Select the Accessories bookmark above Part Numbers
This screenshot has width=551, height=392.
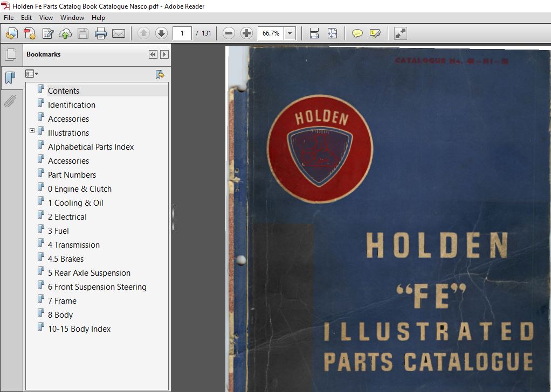click(68, 161)
